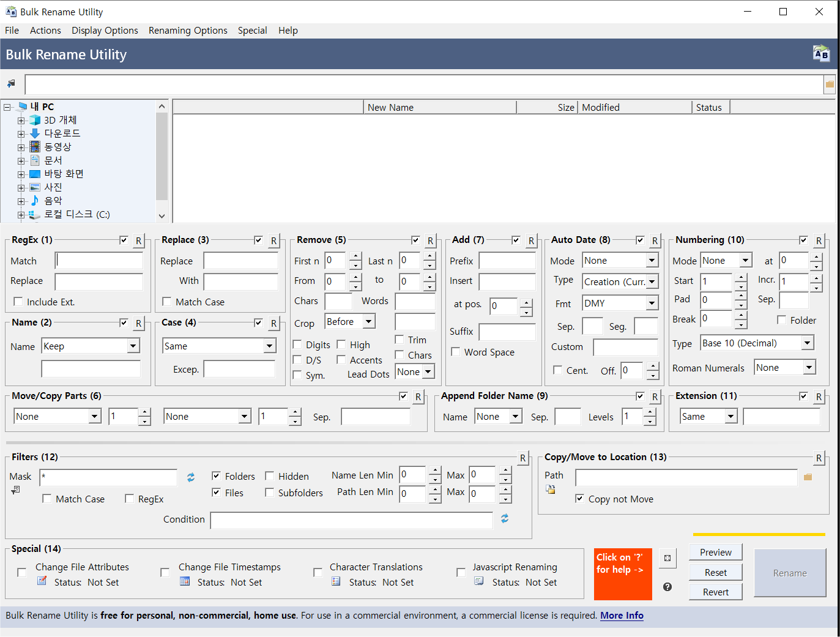
Task: Click the icon below the Path label
Action: click(x=551, y=490)
